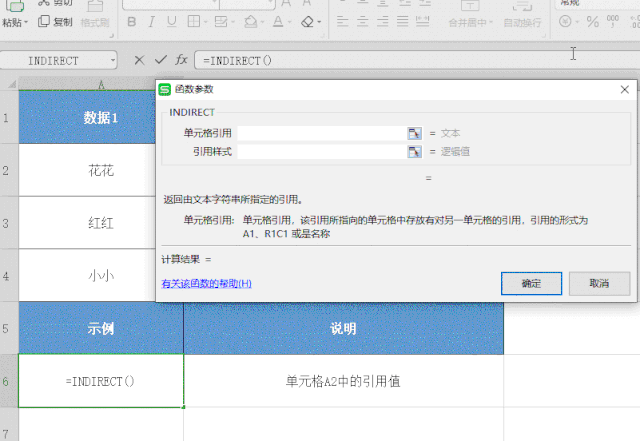This screenshot has width=640, height=441.
Task: Open the paste dropdown arrow
Action: point(26,22)
